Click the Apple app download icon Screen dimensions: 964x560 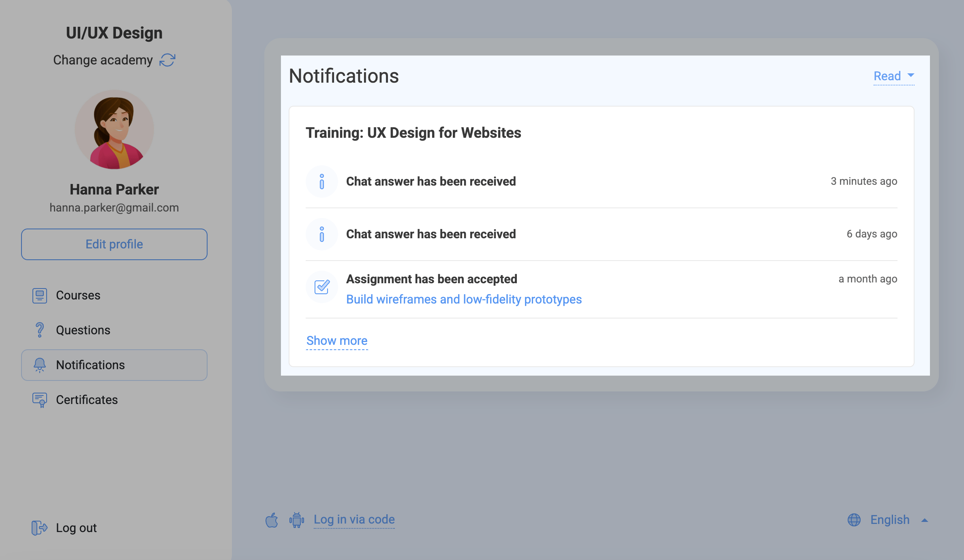272,520
